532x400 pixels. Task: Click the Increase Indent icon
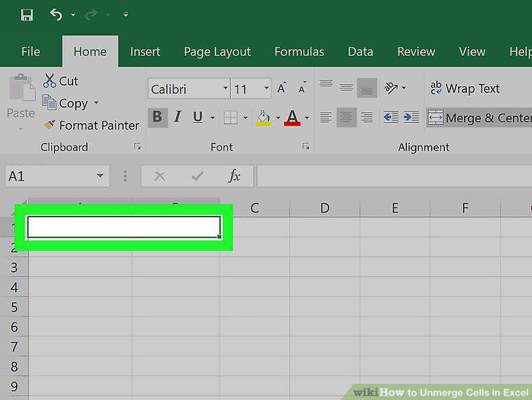tap(411, 118)
